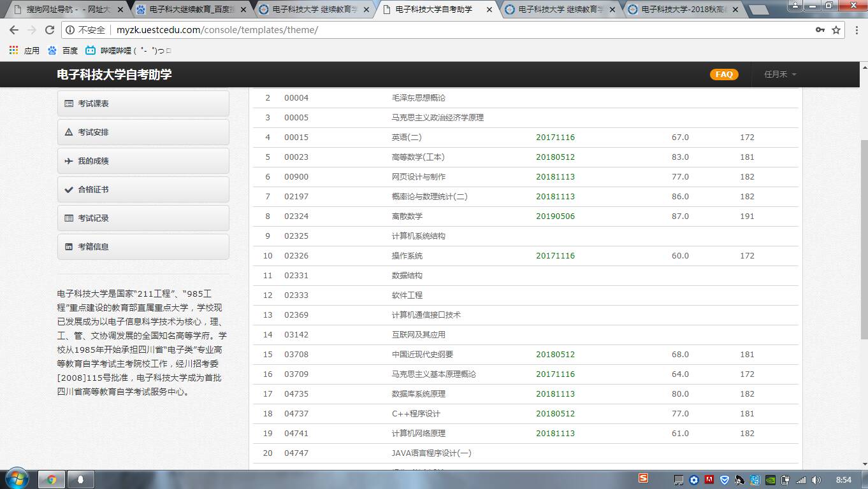868x489 pixels.
Task: Click the 20171116 date in 操作系统 row
Action: [555, 256]
